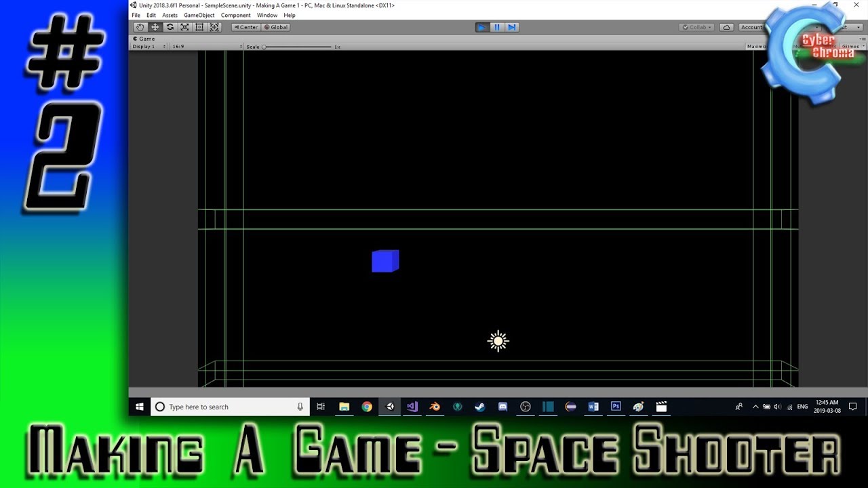
Task: Open Steam from the taskbar
Action: 480,407
